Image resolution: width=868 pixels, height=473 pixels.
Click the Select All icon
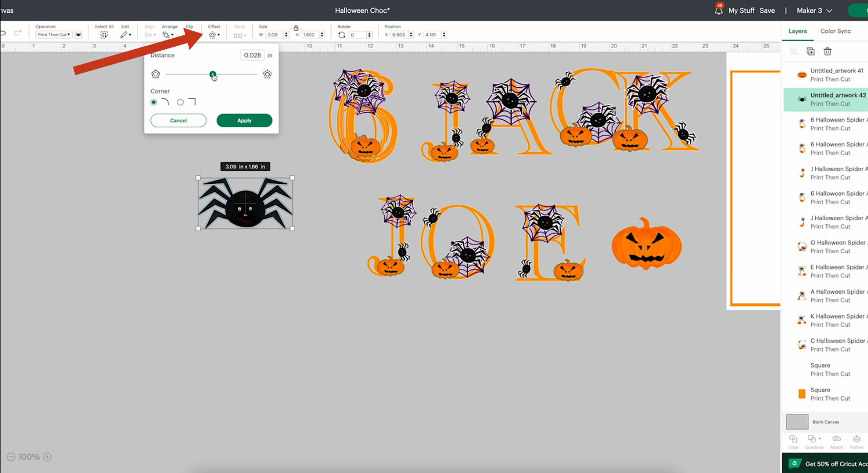point(104,35)
